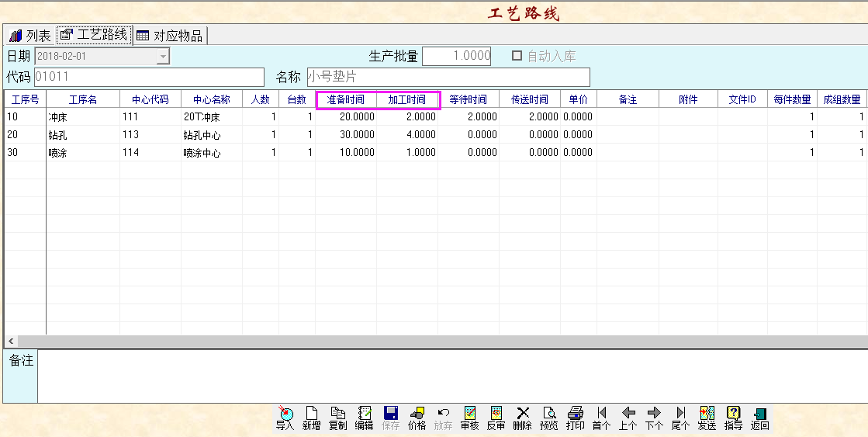This screenshot has width=868, height=437.
Task: Click the 打印 printer icon
Action: tap(575, 418)
